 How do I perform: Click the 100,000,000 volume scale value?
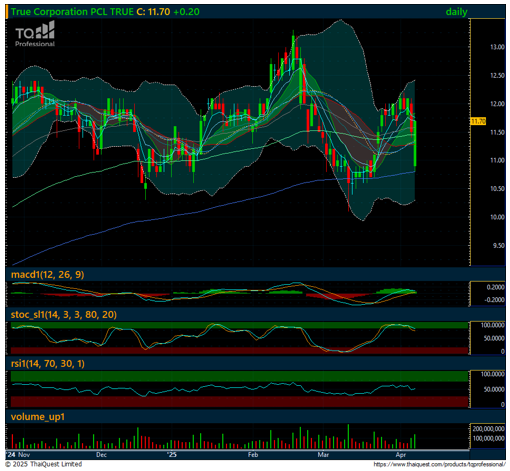click(488, 438)
